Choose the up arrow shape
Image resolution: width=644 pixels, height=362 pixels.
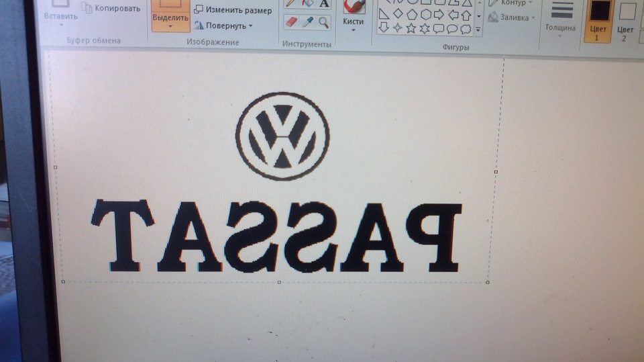pos(466,15)
